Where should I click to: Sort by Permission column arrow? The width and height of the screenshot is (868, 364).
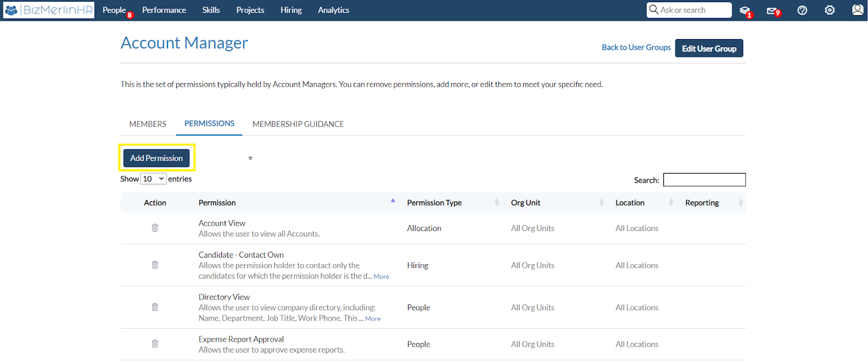(393, 201)
